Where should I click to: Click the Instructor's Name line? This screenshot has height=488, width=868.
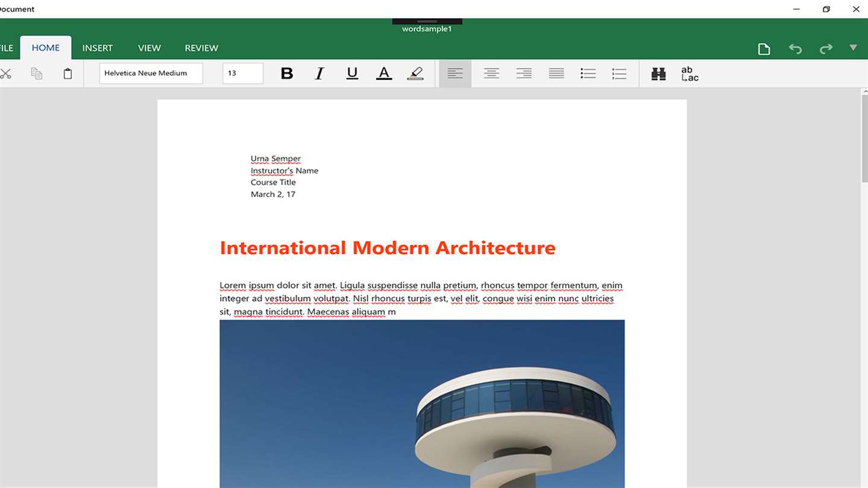click(x=285, y=170)
